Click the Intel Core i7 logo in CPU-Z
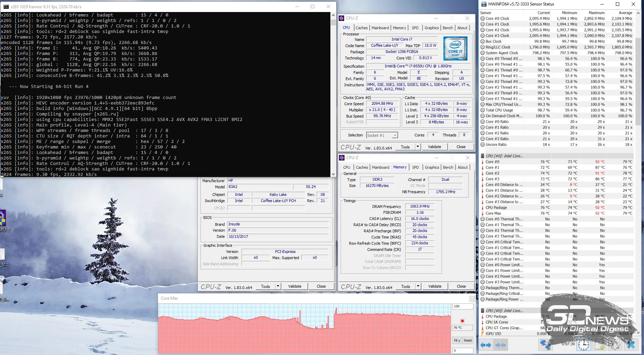This screenshot has width=644, height=355. (x=455, y=48)
